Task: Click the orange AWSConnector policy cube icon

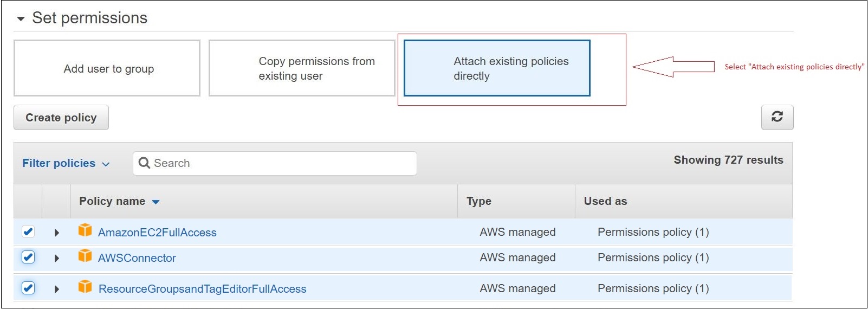Action: [85, 256]
